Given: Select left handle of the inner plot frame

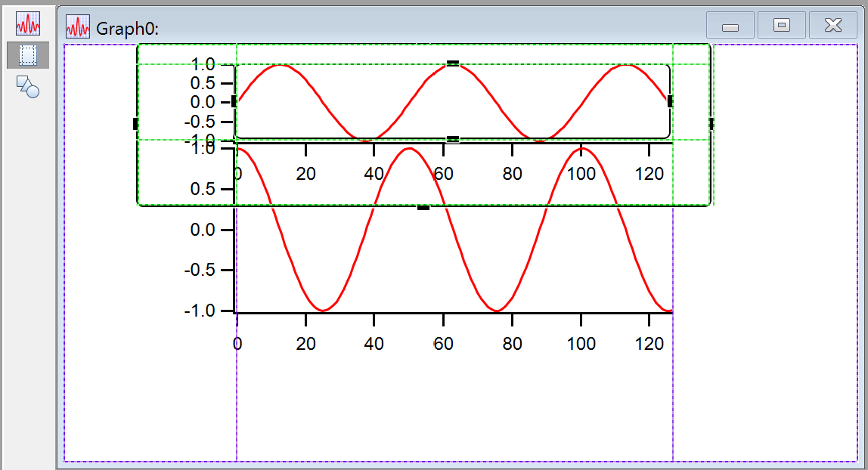Looking at the screenshot, I should point(234,101).
